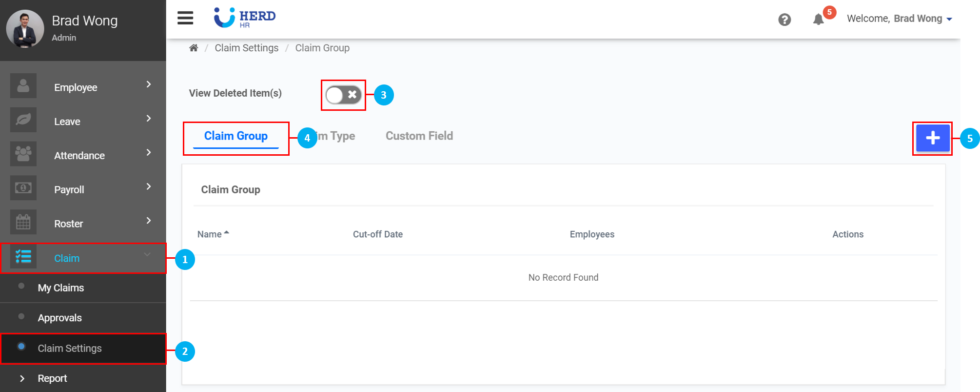Viewport: 980px width, 392px height.
Task: Select the Claim Group tab
Action: point(236,136)
